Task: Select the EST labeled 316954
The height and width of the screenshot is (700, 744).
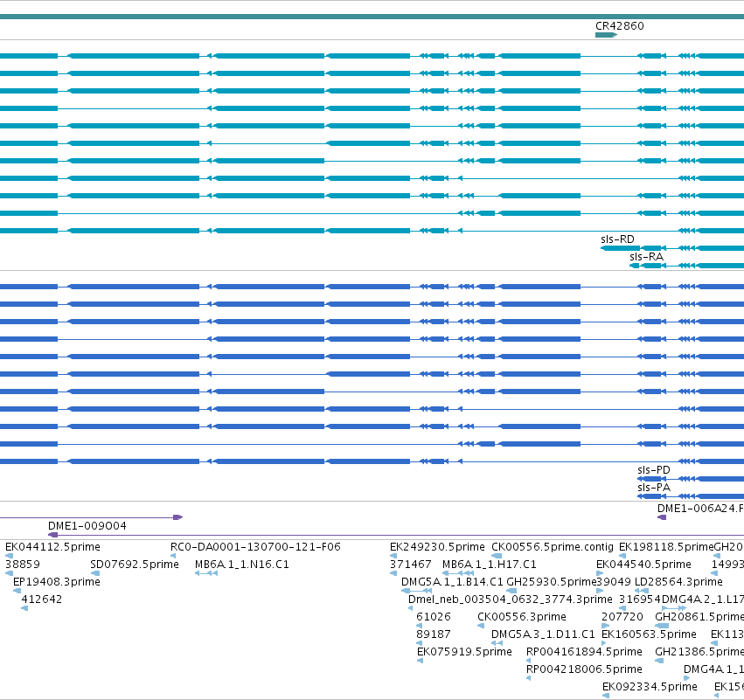Action: pyautogui.click(x=640, y=599)
